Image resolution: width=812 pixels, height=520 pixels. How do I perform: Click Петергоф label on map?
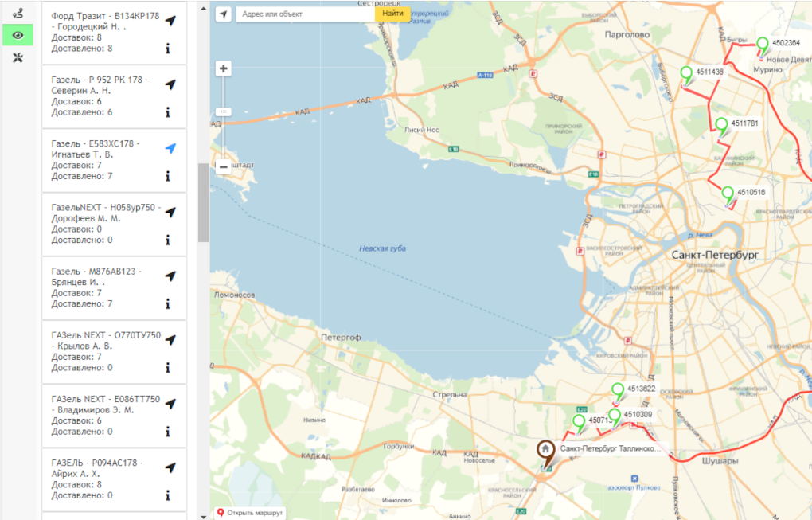[x=341, y=337]
